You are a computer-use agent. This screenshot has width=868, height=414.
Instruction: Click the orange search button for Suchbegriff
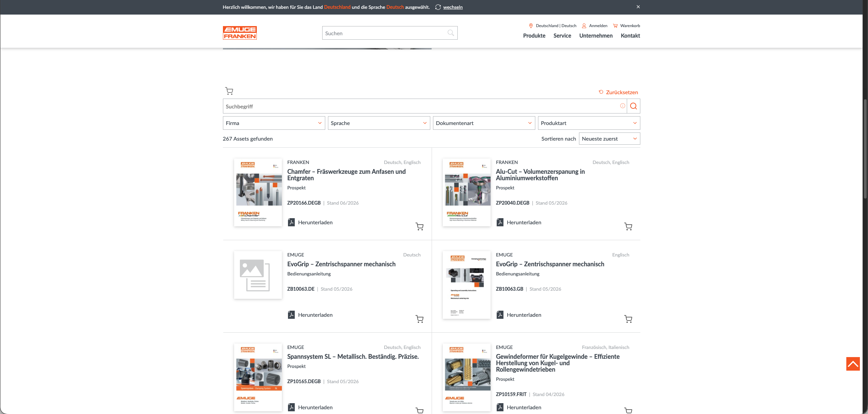coord(634,106)
